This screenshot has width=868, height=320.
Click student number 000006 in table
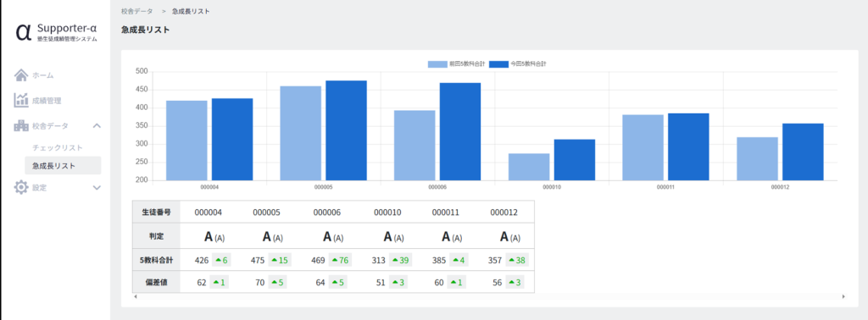tap(326, 212)
